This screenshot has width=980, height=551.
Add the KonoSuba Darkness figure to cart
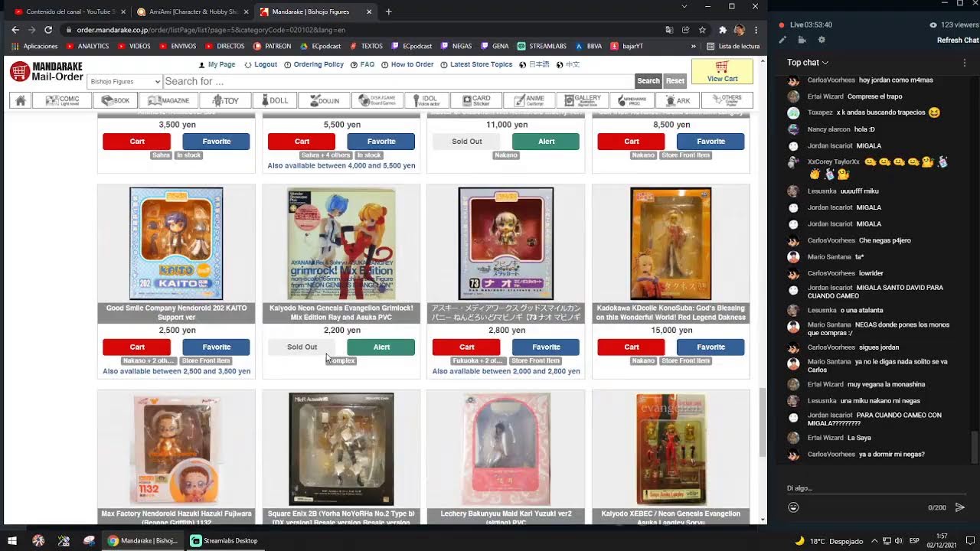[x=631, y=347]
